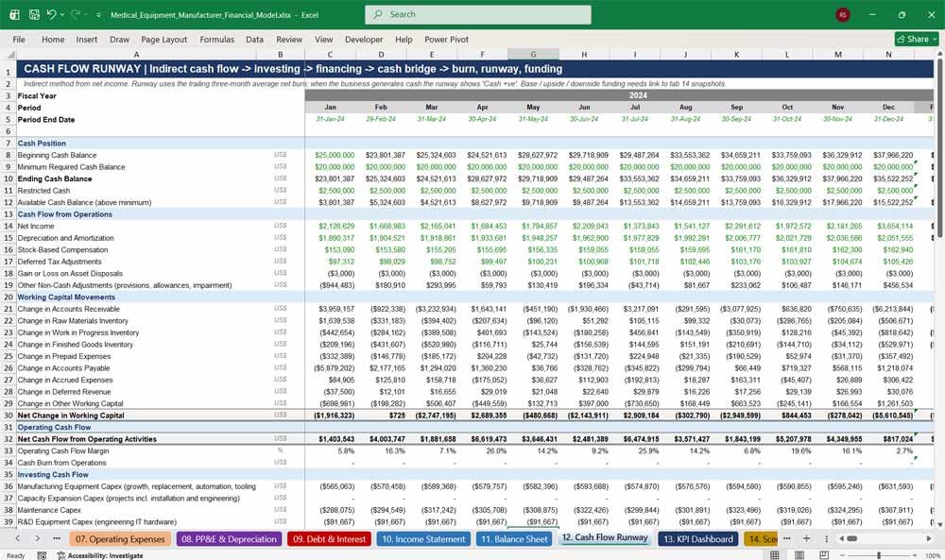Click the hidden sheets ellipsis on left
The image size is (945, 560).
(57, 538)
